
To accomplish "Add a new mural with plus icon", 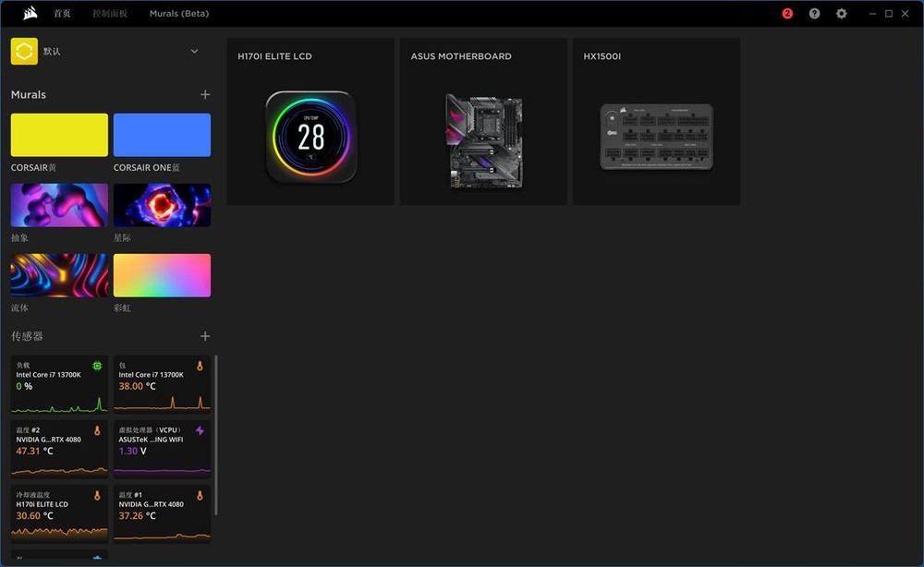I will click(x=205, y=95).
